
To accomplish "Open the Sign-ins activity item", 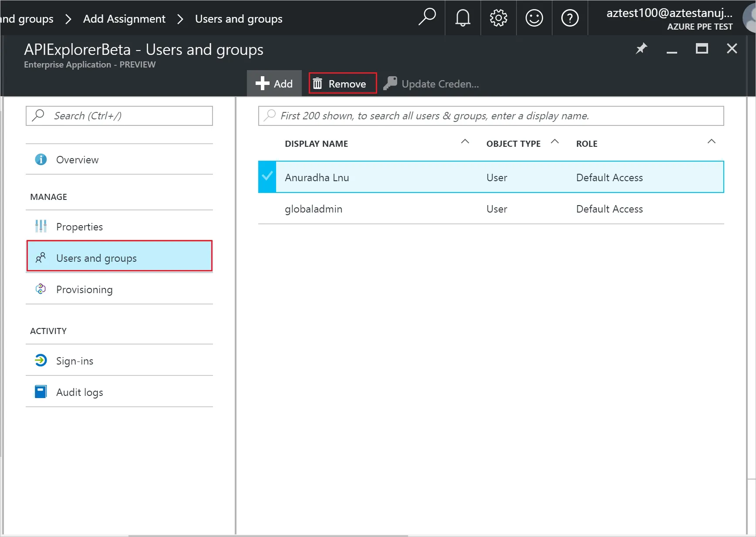I will click(x=119, y=361).
